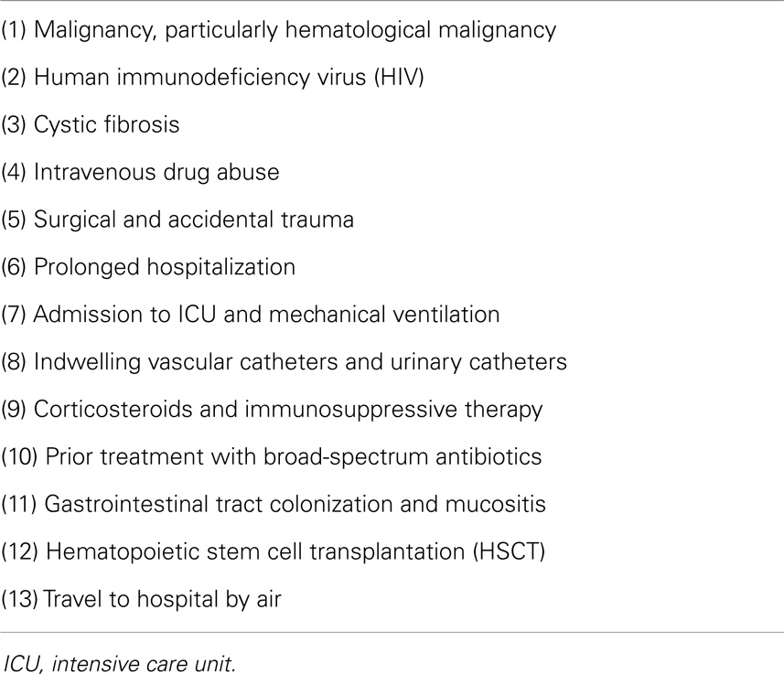The image size is (784, 674).
Task: Select Hematopoietic stem cell transplantation (HSCT) item
Action: [x=273, y=552]
